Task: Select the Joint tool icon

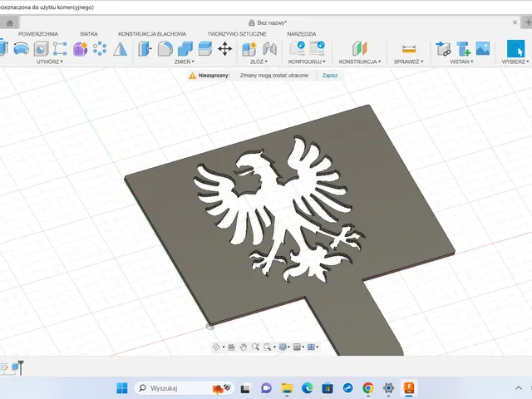Action: click(269, 48)
